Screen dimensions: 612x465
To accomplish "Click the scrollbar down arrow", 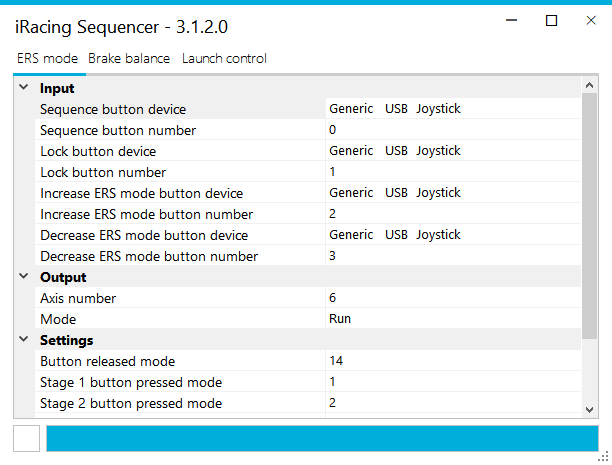I will click(589, 410).
